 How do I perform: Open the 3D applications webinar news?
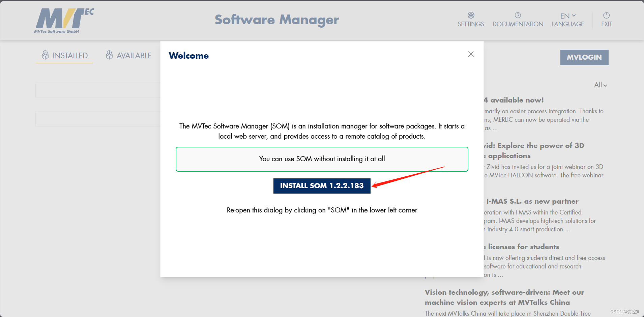click(534, 151)
